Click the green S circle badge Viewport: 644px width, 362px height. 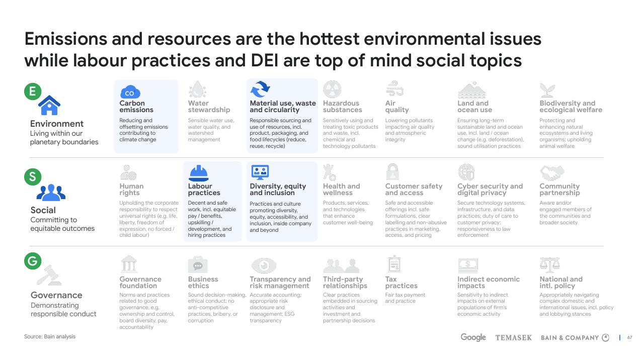33,176
